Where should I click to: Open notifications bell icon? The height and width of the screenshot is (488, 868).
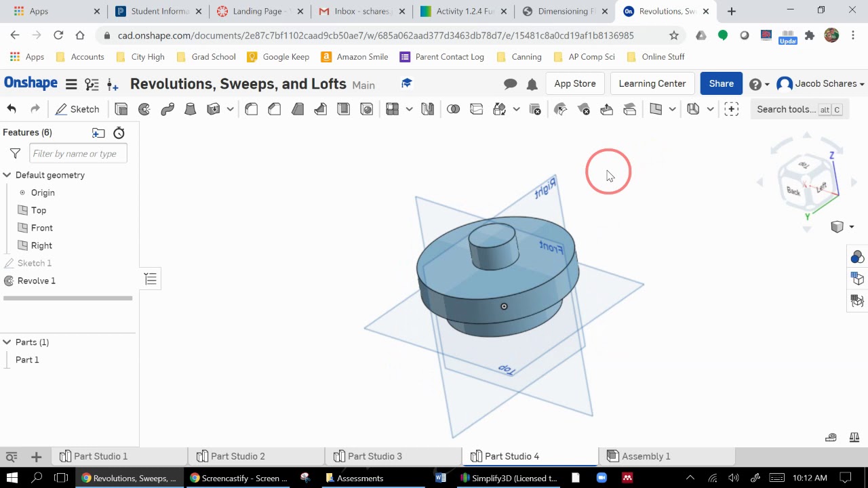click(x=532, y=84)
